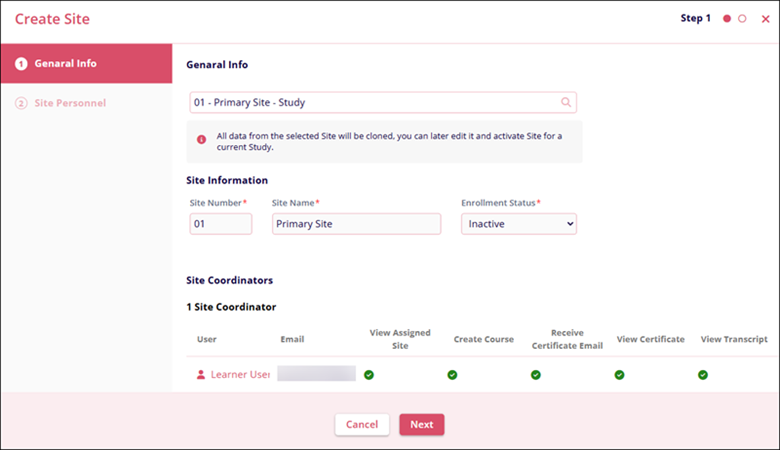Toggle View Transcript permission checkmark

click(x=703, y=374)
